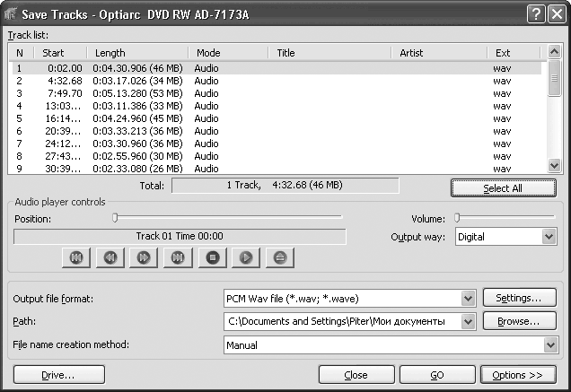Click the previous track playback button
This screenshot has width=571, height=392.
coord(76,257)
